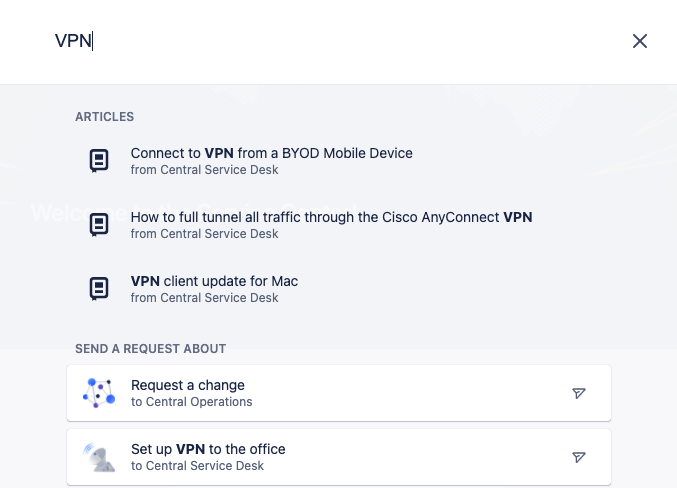Viewport: 677px width, 488px height.
Task: Open Connect to VPN from BYOD article
Action: 271,153
